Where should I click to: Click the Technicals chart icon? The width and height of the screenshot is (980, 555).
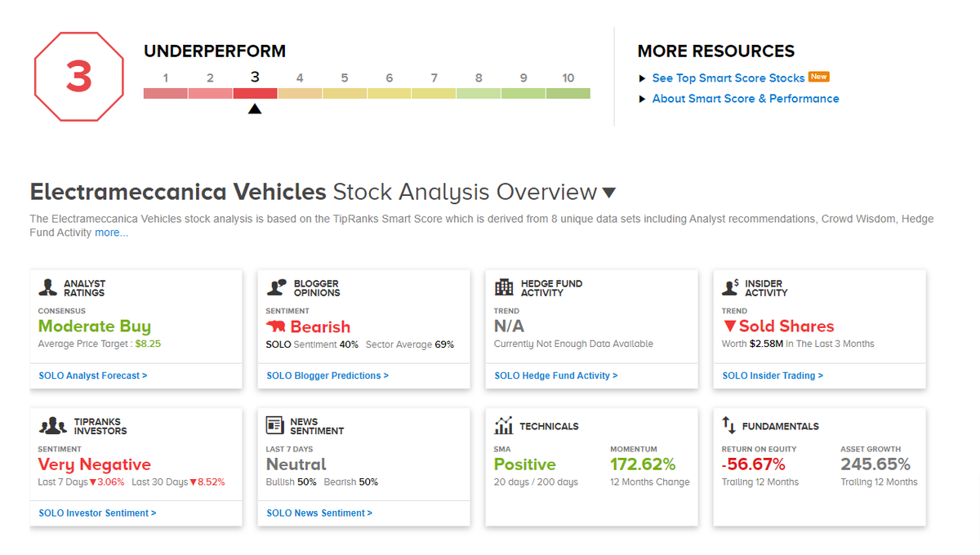[x=504, y=426]
